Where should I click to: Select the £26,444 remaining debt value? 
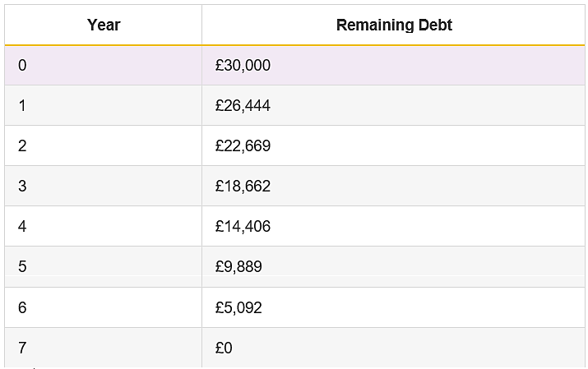click(243, 106)
